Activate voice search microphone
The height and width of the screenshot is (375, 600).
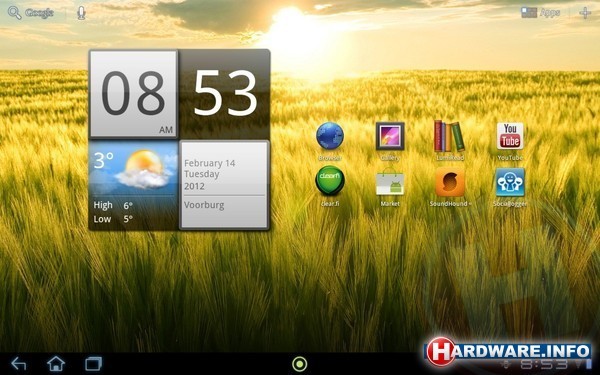(x=81, y=13)
